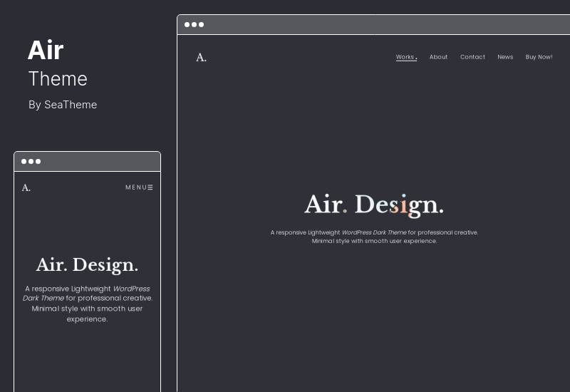Click the Air. Design. headline in desktop preview
Screen dimensions: 570x392
pyautogui.click(x=374, y=205)
